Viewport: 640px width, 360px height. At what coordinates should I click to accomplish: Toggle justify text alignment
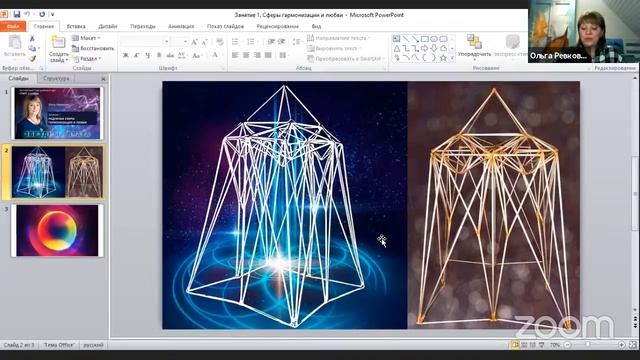coord(268,55)
